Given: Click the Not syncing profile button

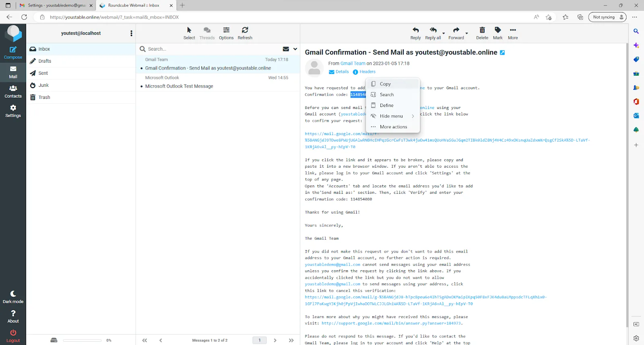Looking at the screenshot, I should click(x=607, y=17).
